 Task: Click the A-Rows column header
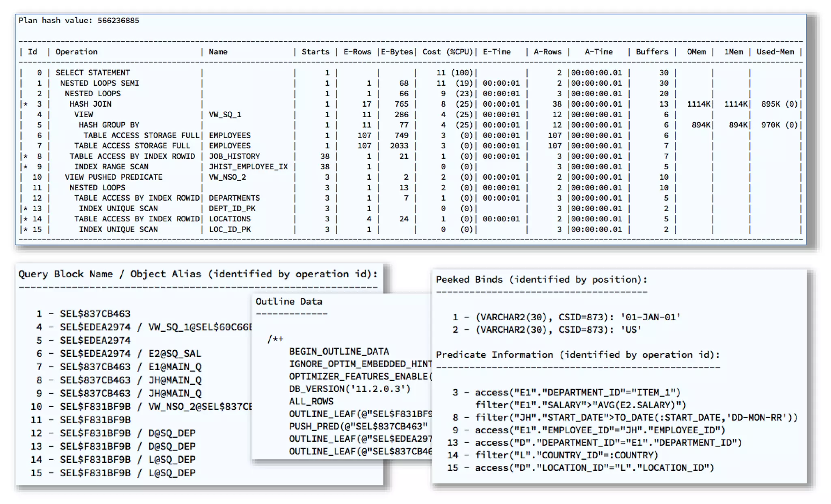(x=547, y=51)
